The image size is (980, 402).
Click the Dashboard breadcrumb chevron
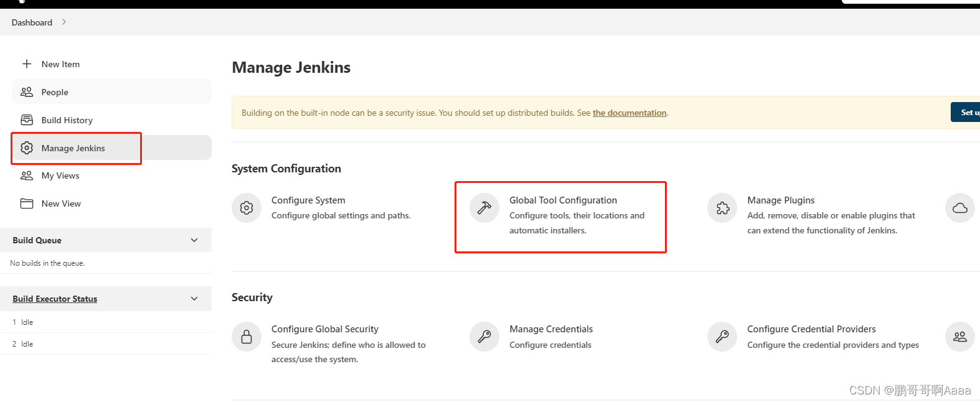tap(64, 22)
